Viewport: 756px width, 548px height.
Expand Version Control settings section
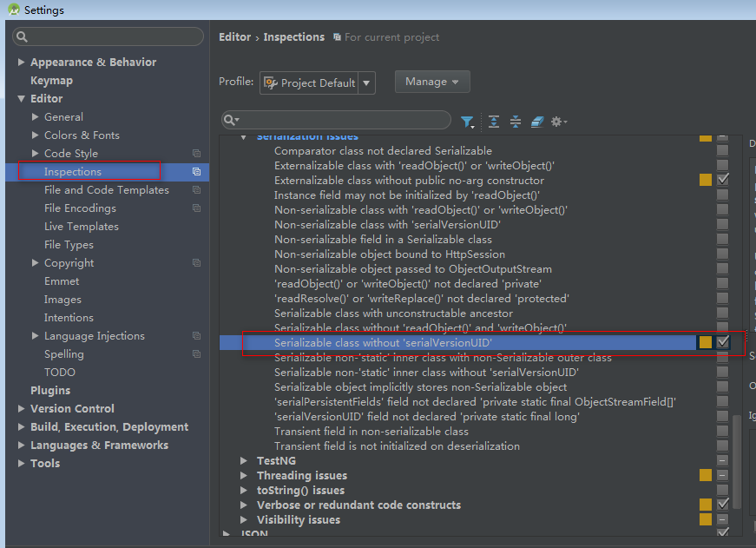pyautogui.click(x=21, y=408)
